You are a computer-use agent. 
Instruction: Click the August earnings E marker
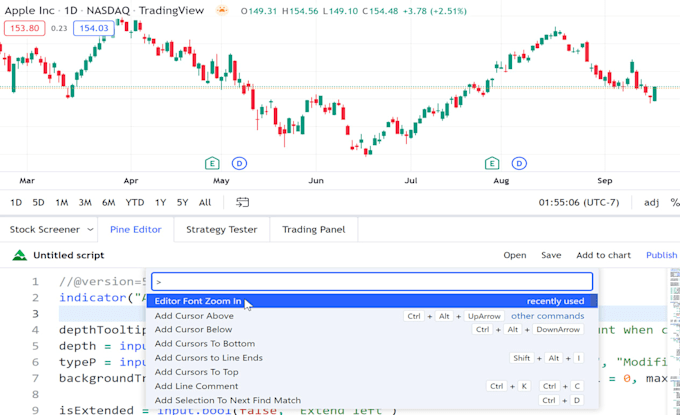tap(492, 163)
